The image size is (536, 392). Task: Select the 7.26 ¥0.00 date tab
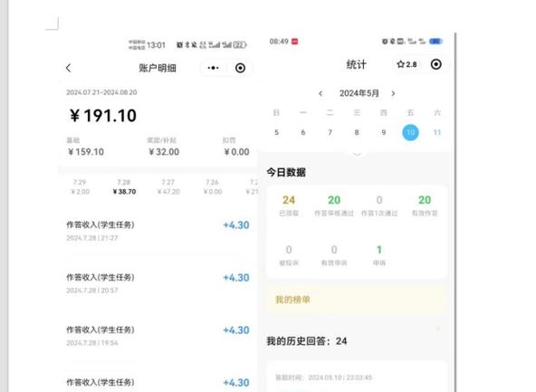tap(213, 186)
